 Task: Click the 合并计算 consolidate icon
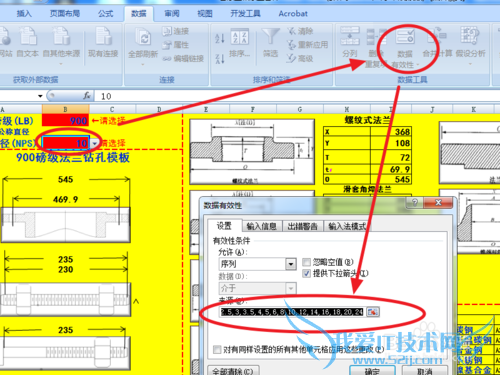point(437,42)
